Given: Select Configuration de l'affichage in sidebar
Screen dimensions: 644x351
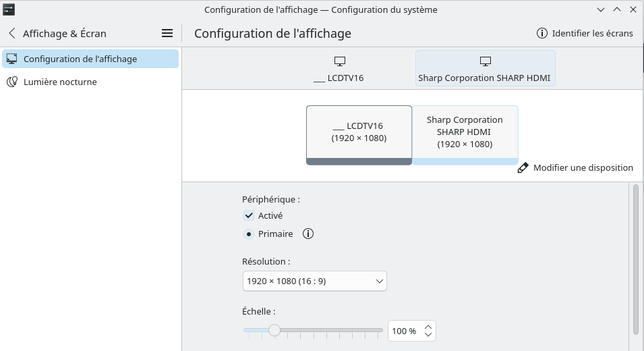Looking at the screenshot, I should tap(90, 59).
